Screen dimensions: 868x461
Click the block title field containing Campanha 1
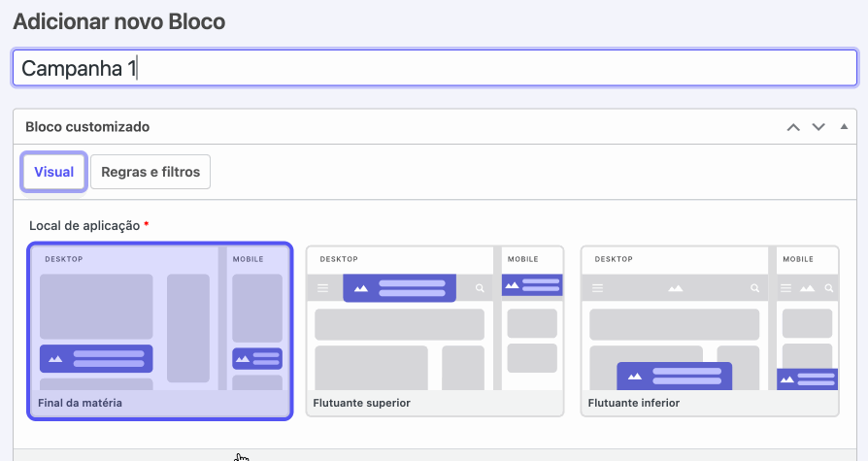435,68
